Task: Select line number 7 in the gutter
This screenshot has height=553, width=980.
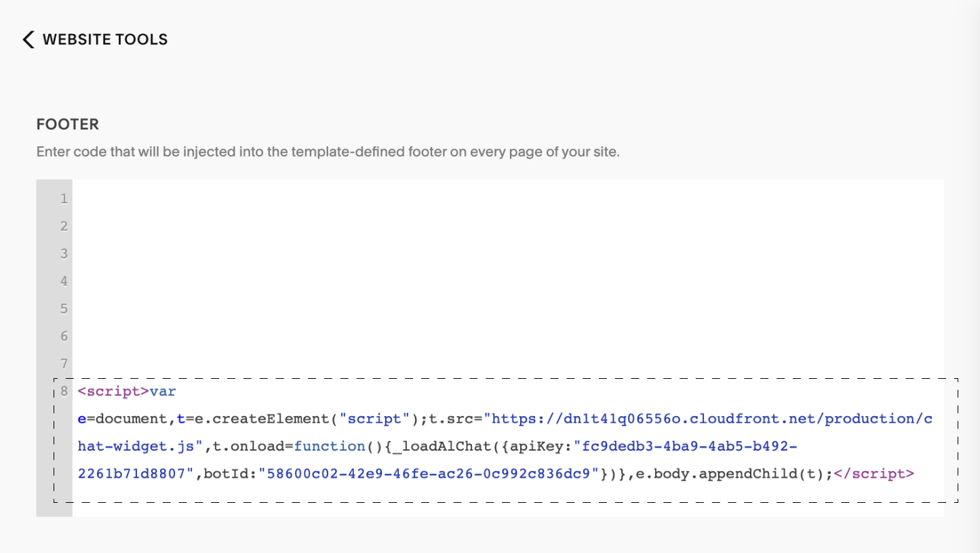Action: [64, 364]
